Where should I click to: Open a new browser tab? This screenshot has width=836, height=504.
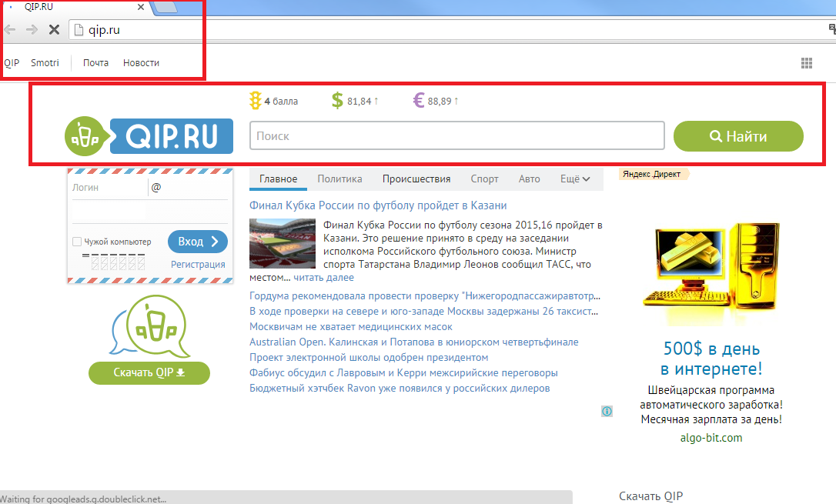165,8
